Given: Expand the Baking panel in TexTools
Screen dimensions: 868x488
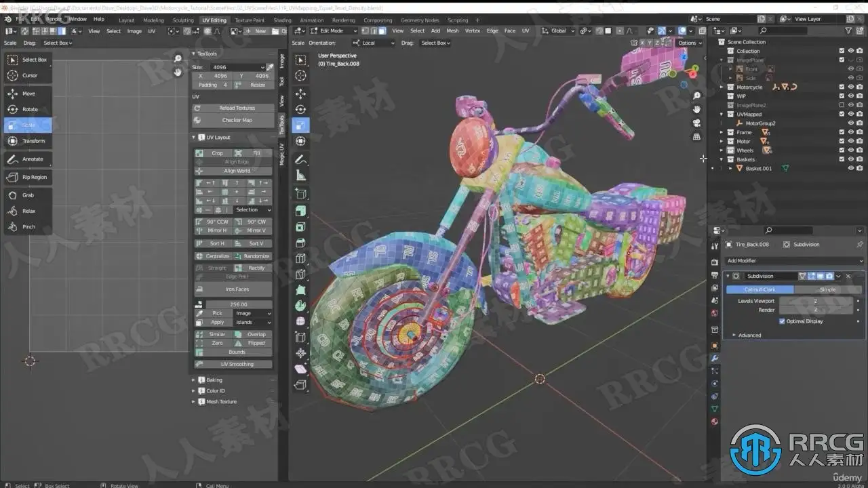Looking at the screenshot, I should 214,380.
